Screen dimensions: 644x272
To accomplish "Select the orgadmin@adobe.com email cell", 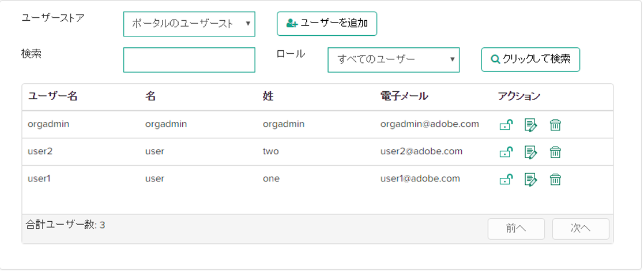I will 430,124.
